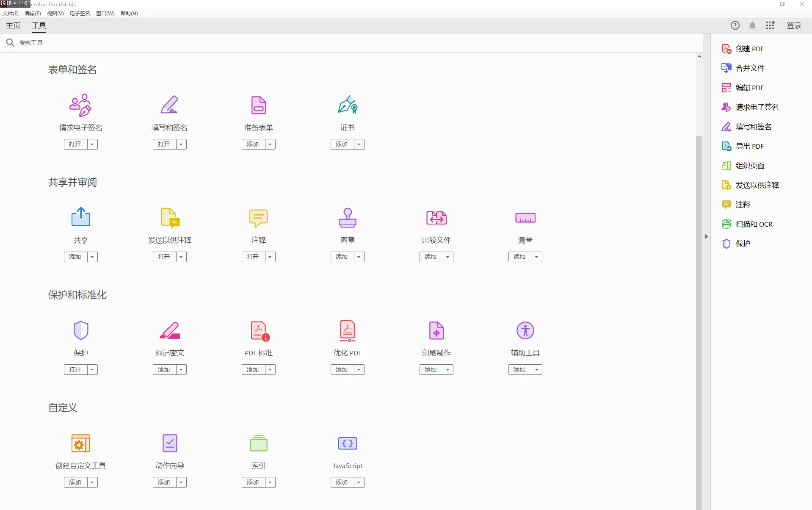This screenshot has width=812, height=510.
Task: Click the 请求电子签名 tool icon in the main grid
Action: pos(80,105)
